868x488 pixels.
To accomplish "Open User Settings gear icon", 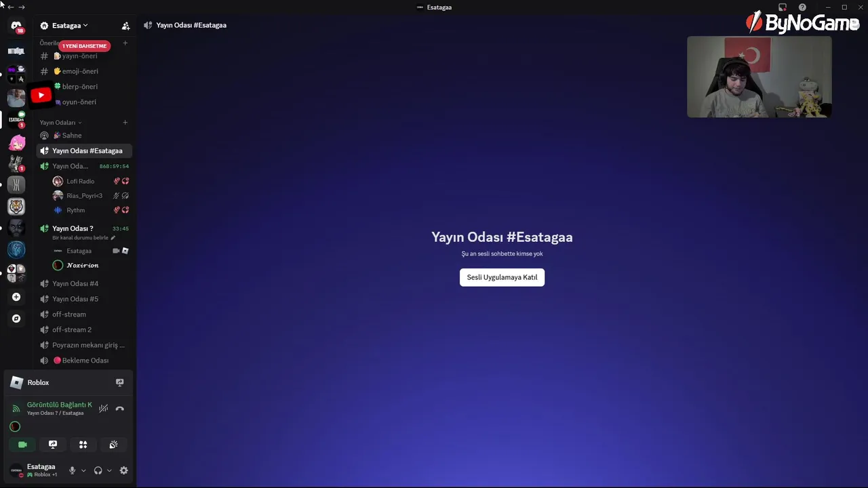I will point(123,470).
